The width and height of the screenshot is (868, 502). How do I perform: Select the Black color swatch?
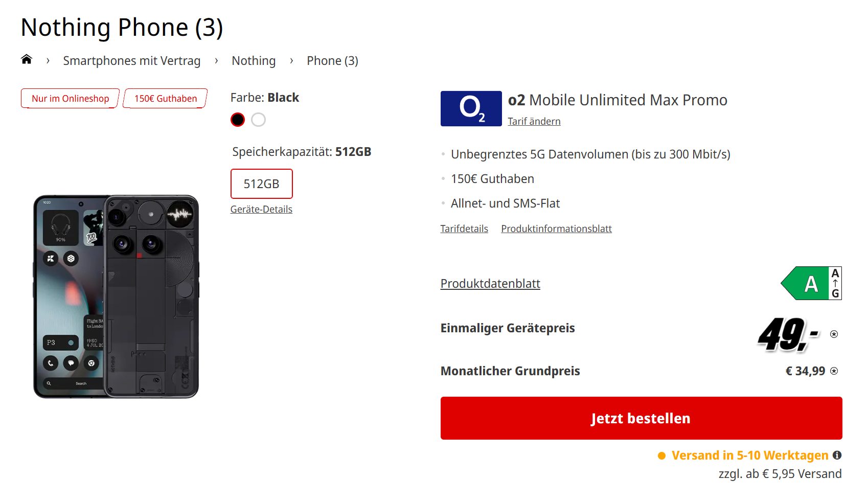click(238, 120)
